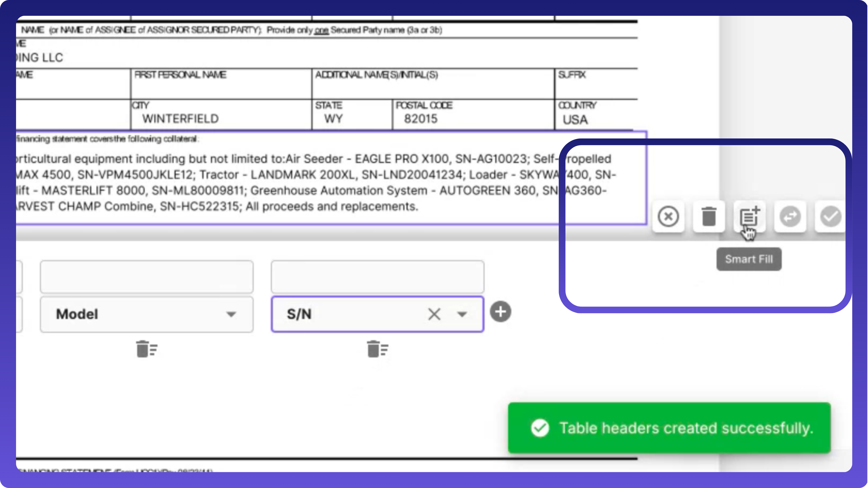Click the postal code 82015 value
868x488 pixels.
(420, 119)
